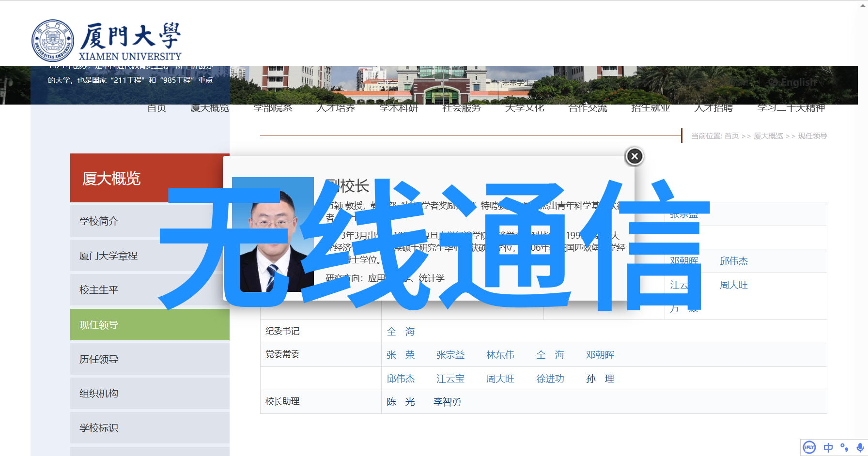
Task: Open 张宗益 profile in the 党委常委 row
Action: (x=450, y=355)
